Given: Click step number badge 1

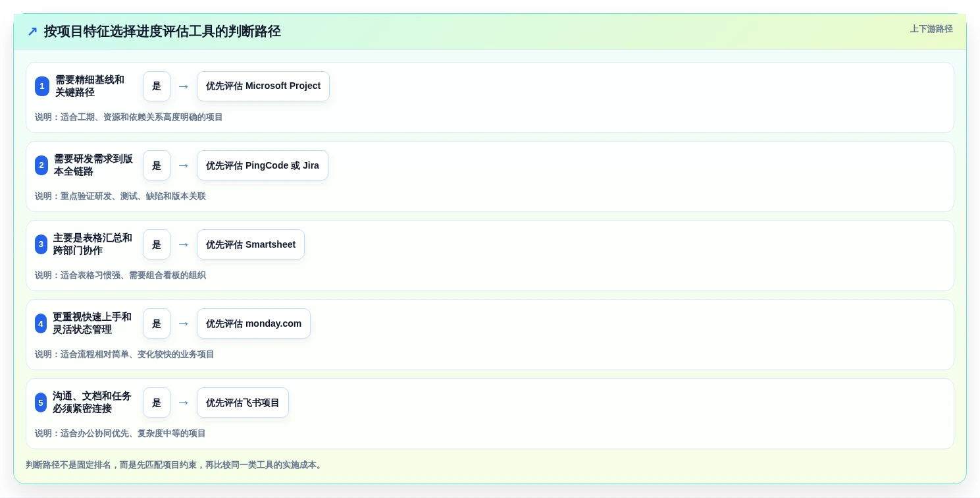Looking at the screenshot, I should pos(42,86).
